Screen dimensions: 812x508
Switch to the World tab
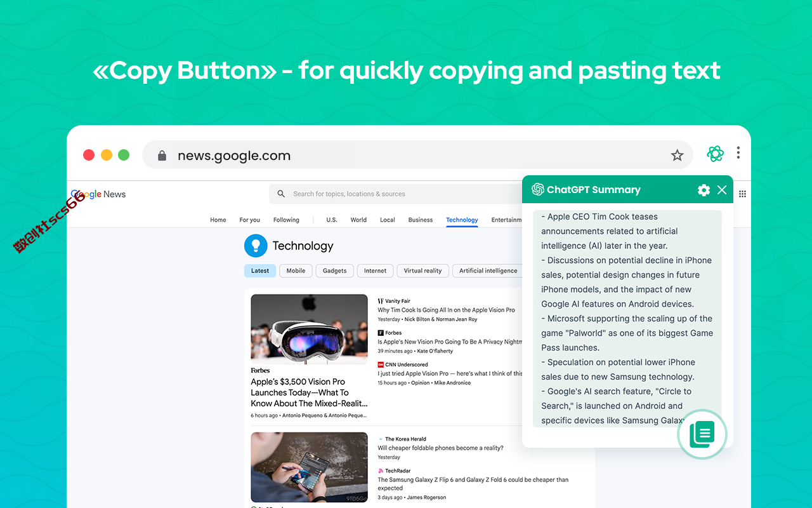(x=358, y=220)
